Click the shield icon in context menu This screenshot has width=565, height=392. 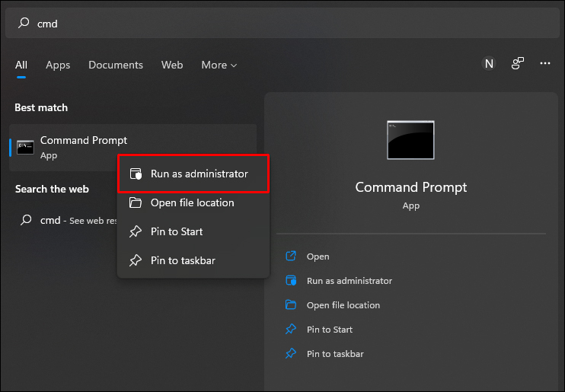click(x=136, y=174)
